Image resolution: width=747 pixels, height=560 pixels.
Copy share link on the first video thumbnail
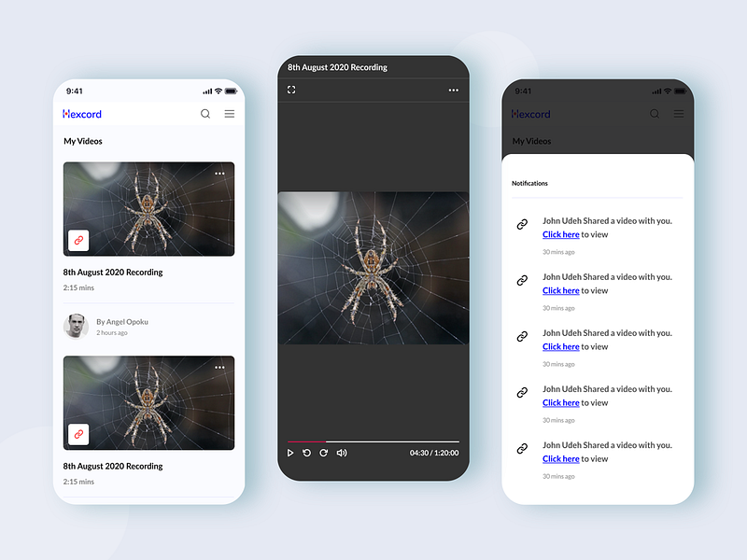[78, 241]
